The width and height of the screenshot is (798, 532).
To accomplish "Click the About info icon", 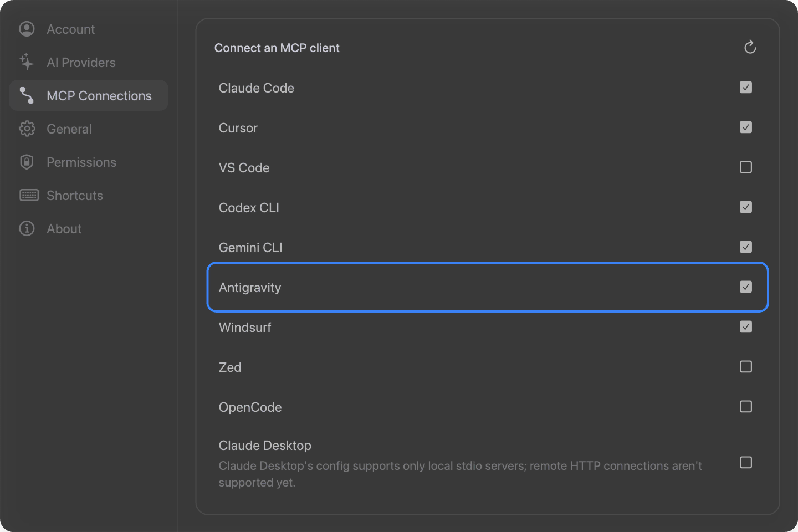I will point(27,228).
